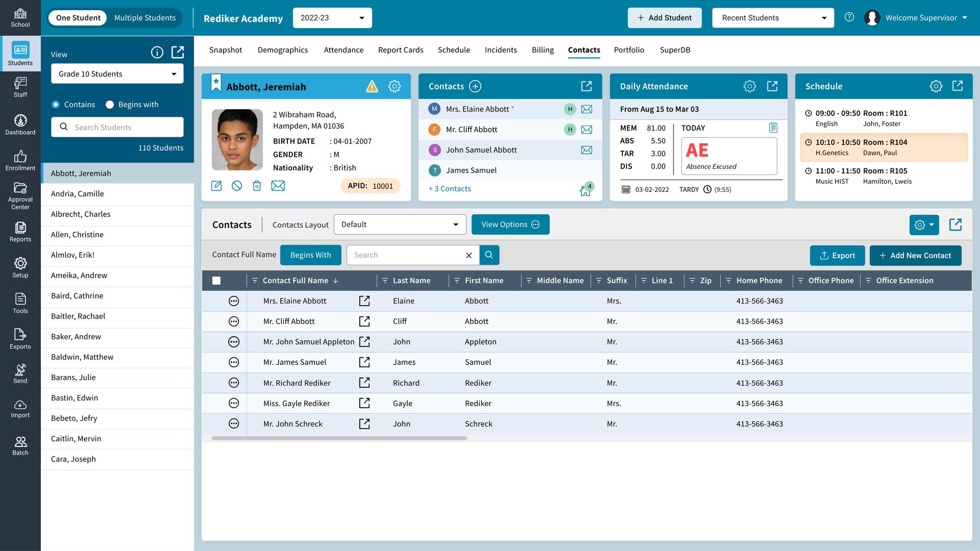Switch to the Demographics tab
The width and height of the screenshot is (980, 551).
(282, 49)
